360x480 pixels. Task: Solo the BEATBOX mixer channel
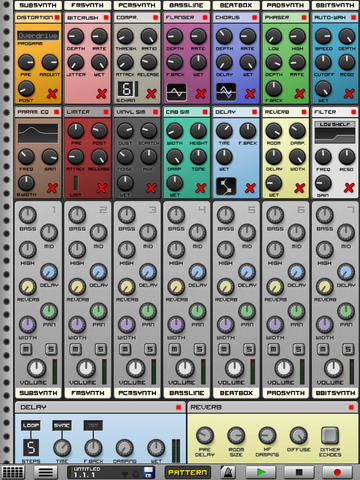pyautogui.click(x=249, y=349)
